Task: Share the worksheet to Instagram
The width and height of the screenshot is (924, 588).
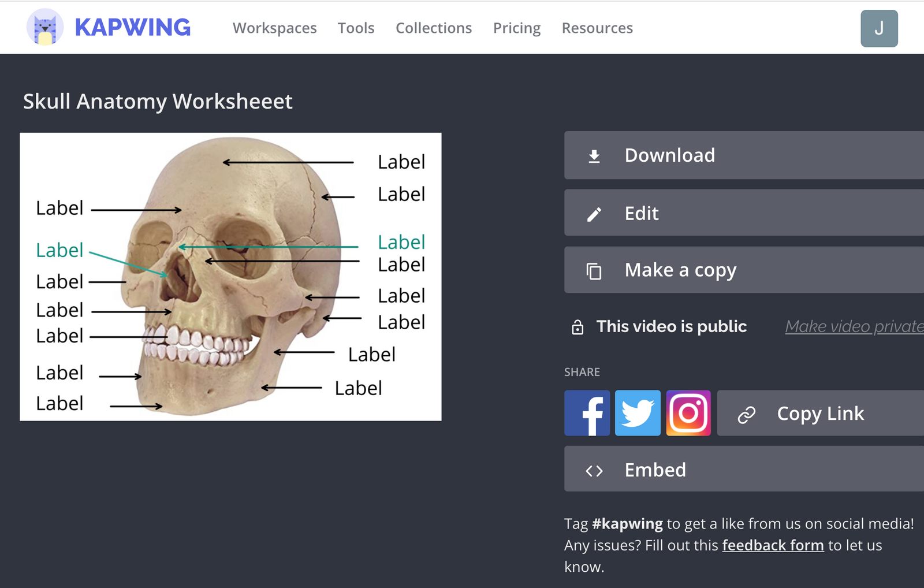Action: pos(688,413)
